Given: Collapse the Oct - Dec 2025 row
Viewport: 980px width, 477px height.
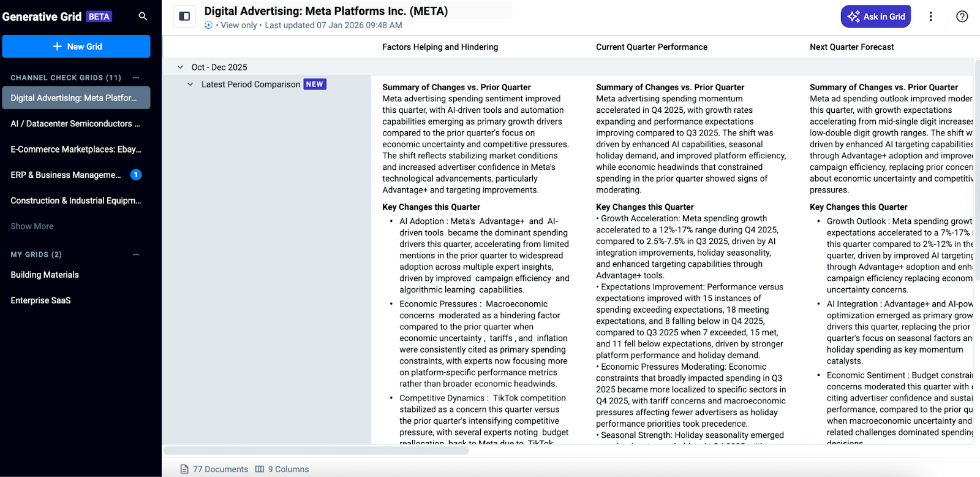Looking at the screenshot, I should (180, 67).
